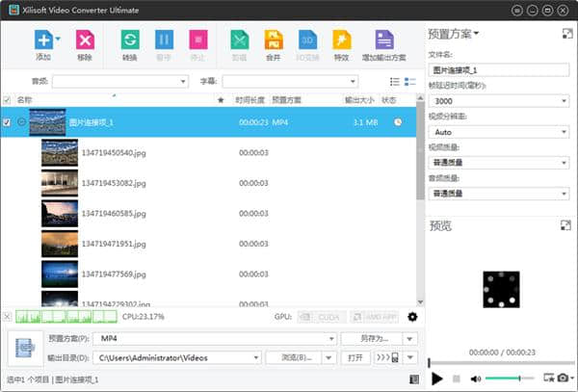Mute the preview with the speaker icon
Viewport: 578px width, 392px height.
476,379
